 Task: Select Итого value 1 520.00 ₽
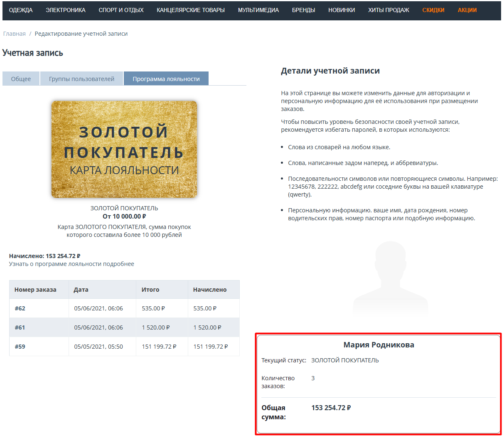point(156,327)
